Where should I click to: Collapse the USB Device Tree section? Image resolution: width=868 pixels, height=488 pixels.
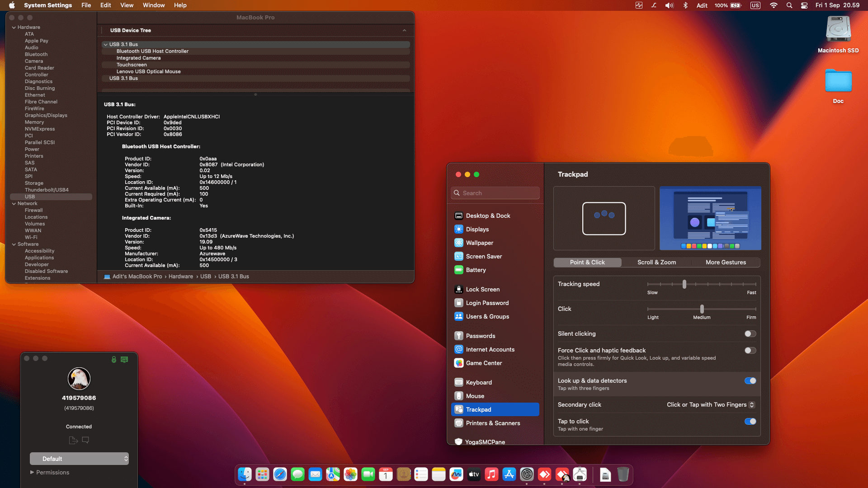pyautogui.click(x=404, y=30)
